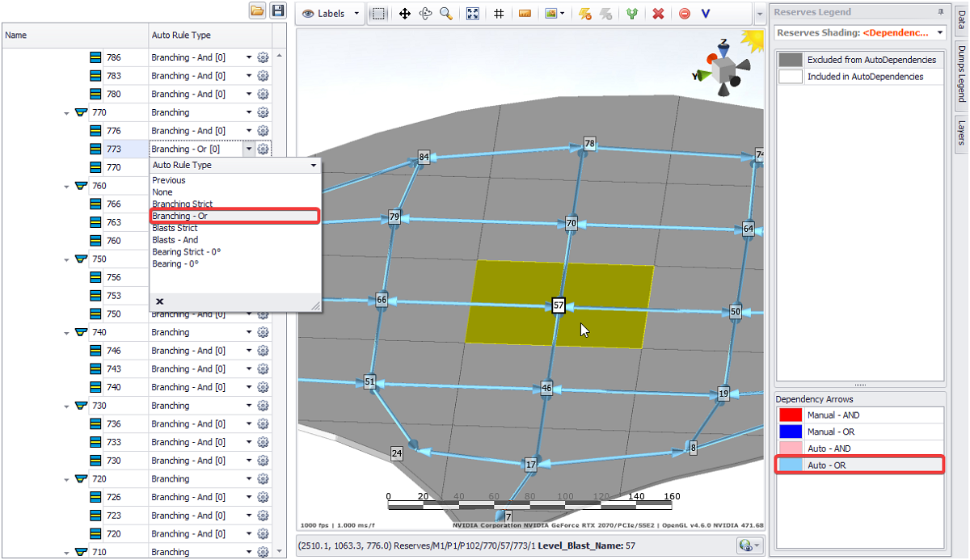
Task: Close the dropdown popup with X button
Action: coord(160,301)
